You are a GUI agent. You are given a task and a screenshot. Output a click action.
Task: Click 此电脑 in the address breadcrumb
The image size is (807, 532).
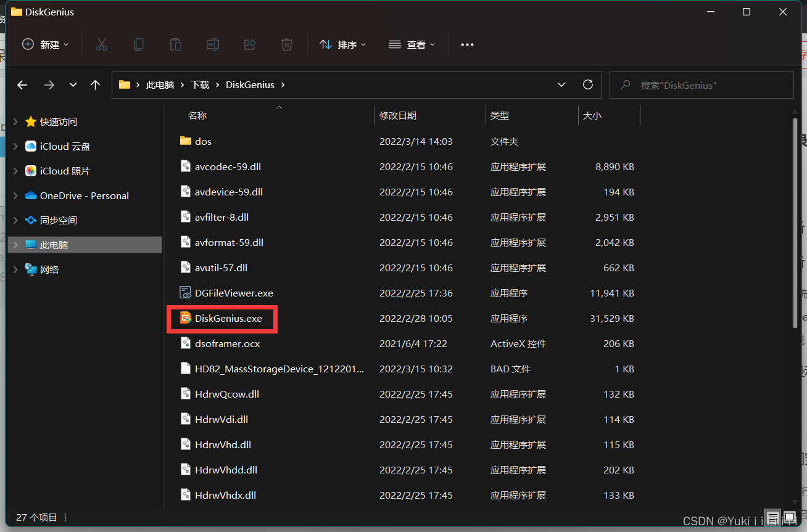(160, 85)
